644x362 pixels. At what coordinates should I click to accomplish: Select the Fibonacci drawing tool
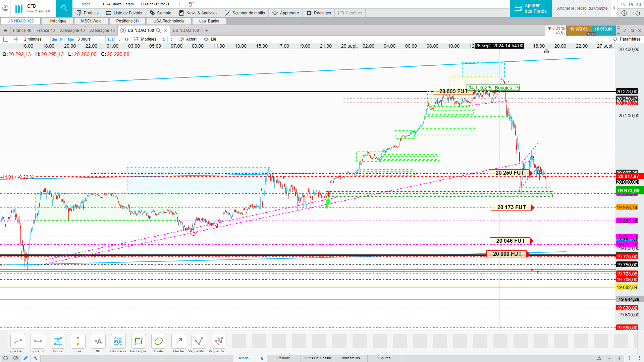pyautogui.click(x=118, y=342)
